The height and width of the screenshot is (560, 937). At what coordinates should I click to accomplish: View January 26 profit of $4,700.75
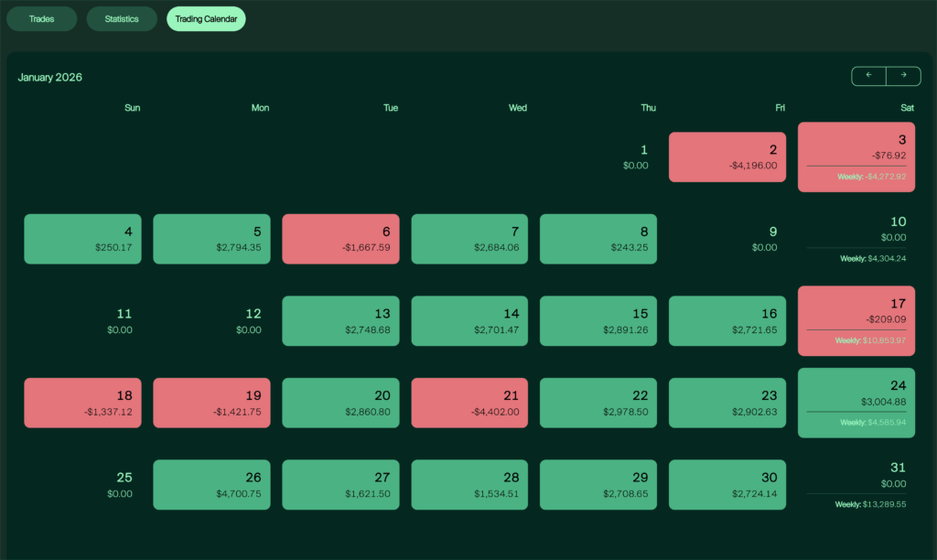pos(211,484)
